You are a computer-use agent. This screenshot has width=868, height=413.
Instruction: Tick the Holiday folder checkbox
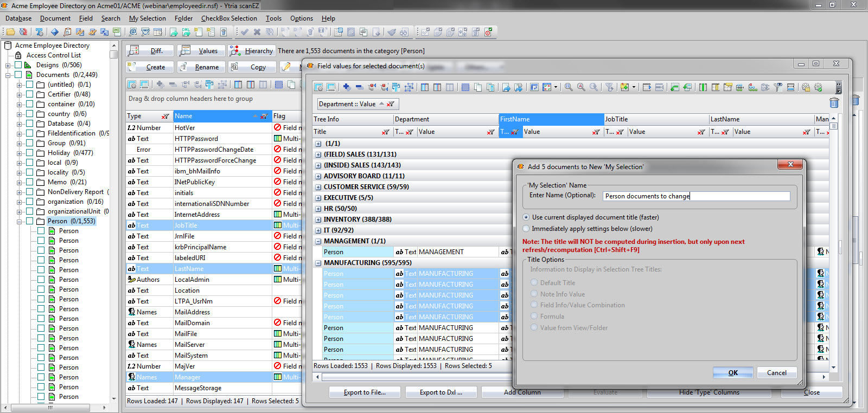coord(30,153)
